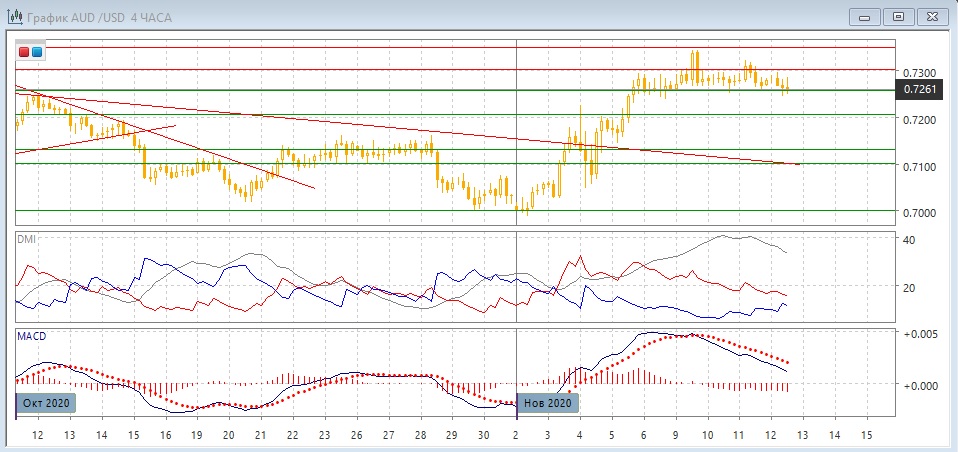Viewport: 958px width, 452px height.
Task: Click the 0.7200 price axis label
Action: click(919, 120)
